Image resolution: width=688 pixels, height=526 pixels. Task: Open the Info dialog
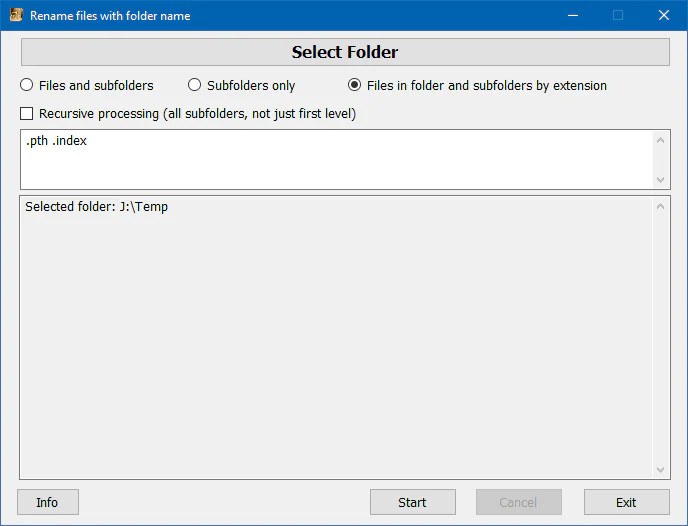[48, 502]
